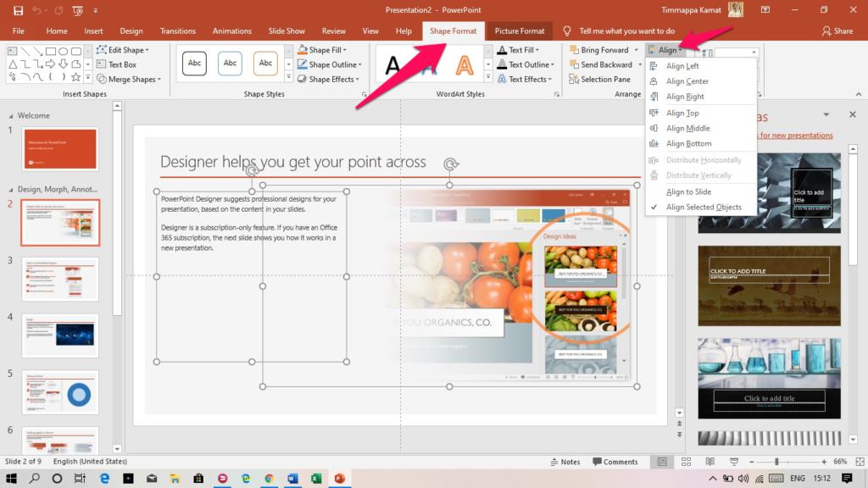Open the Transitions ribbon tab
Screen dimensions: 868x488
(x=177, y=30)
